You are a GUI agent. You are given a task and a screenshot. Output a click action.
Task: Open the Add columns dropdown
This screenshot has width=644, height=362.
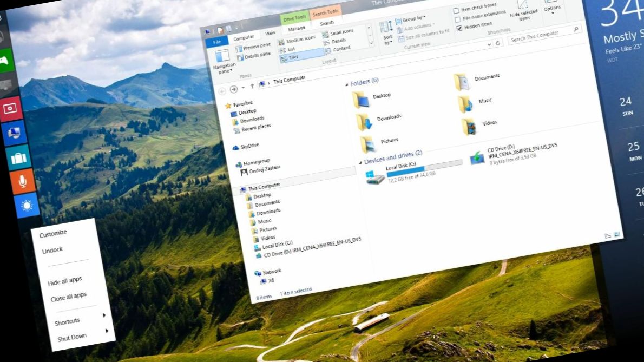tap(416, 28)
